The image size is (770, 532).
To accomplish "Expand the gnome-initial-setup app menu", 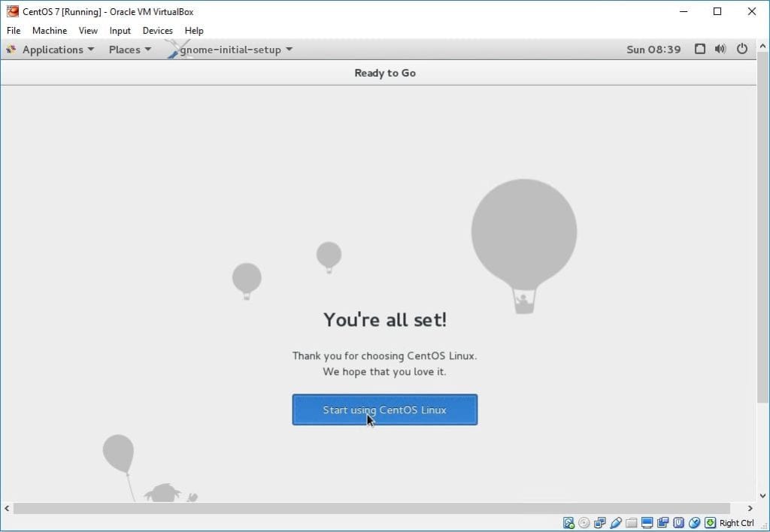I will tap(235, 50).
